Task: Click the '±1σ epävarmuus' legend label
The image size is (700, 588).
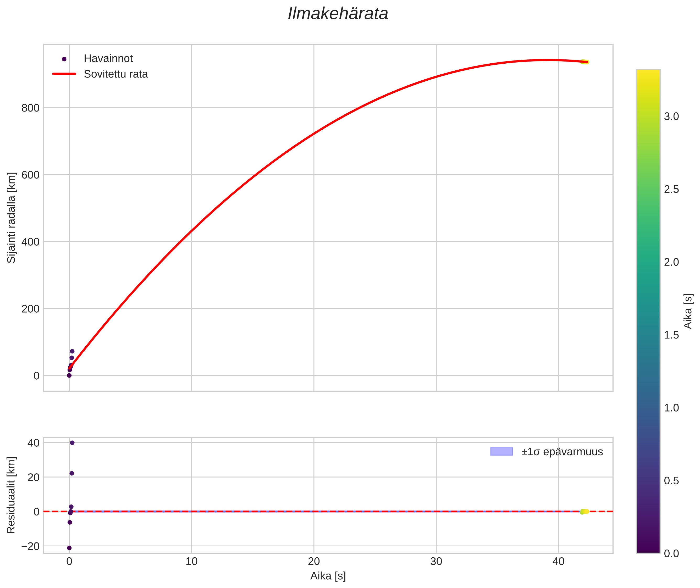Action: pyautogui.click(x=562, y=452)
